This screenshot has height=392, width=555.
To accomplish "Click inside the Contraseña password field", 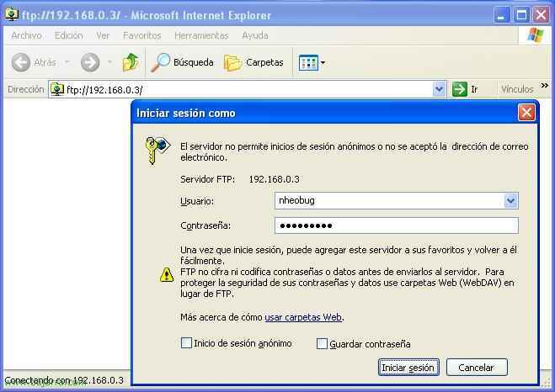I will (x=397, y=225).
